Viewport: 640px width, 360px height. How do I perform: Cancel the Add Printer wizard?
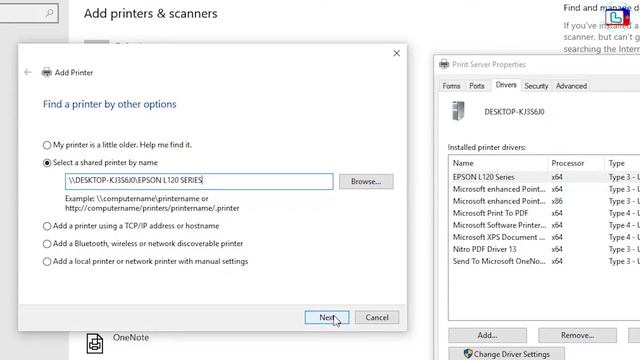[377, 318]
